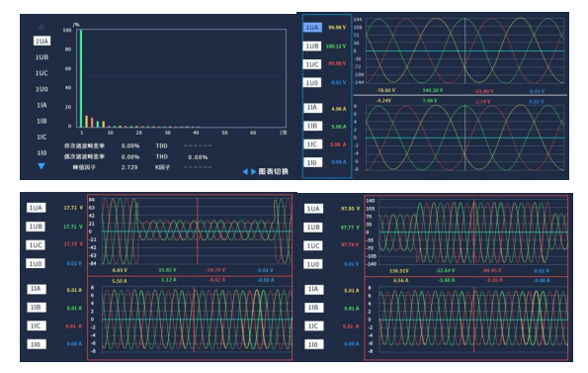Viewport: 588px width, 373px height.
Task: Toggle highlighted 1UA channel reading 99.98 V
Action: tap(312, 28)
